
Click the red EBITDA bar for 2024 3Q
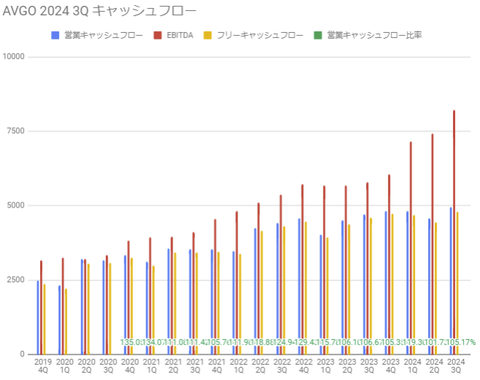click(x=454, y=232)
